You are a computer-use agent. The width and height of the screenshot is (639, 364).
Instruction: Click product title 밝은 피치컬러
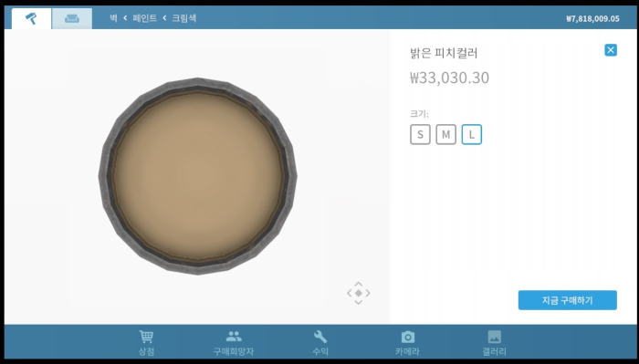[x=444, y=53]
